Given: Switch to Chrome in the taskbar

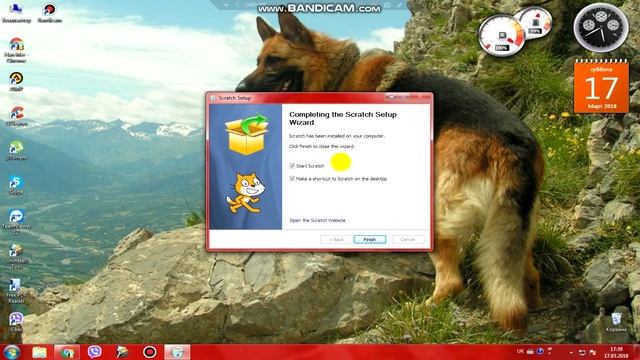Looking at the screenshot, I should click(x=67, y=352).
